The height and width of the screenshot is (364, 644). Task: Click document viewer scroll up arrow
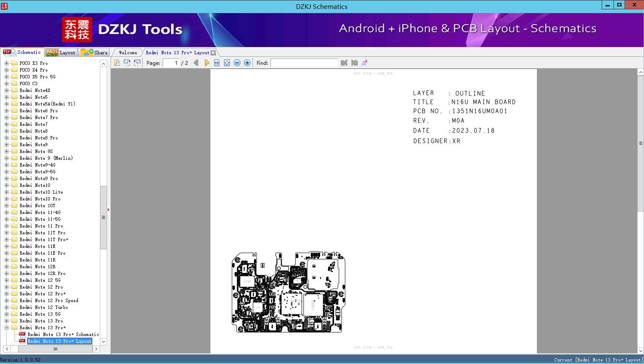[x=641, y=72]
